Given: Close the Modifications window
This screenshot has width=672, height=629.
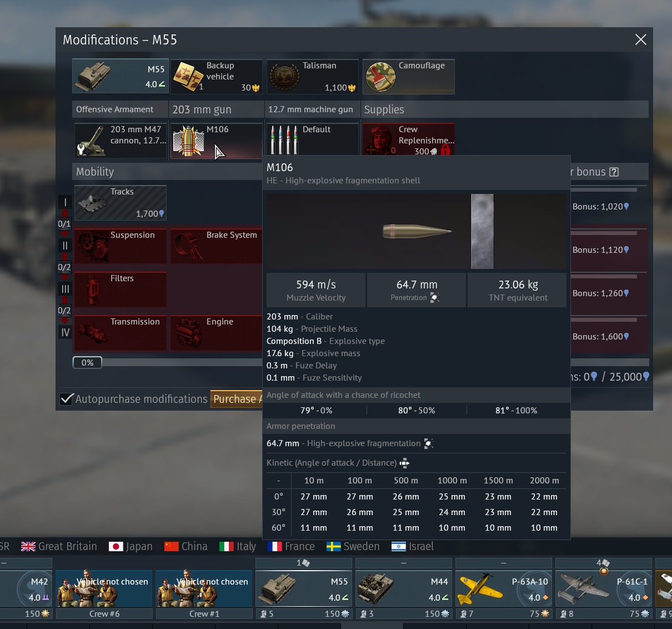Looking at the screenshot, I should click(640, 39).
